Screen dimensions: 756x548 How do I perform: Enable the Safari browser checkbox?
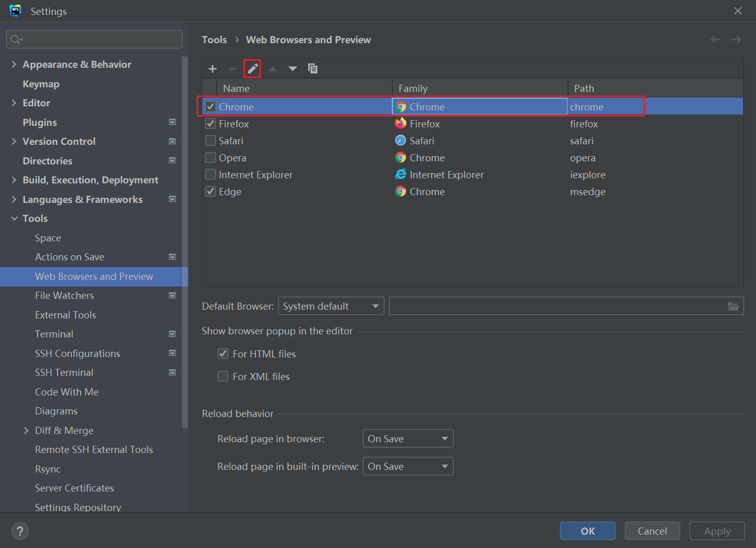click(x=211, y=141)
